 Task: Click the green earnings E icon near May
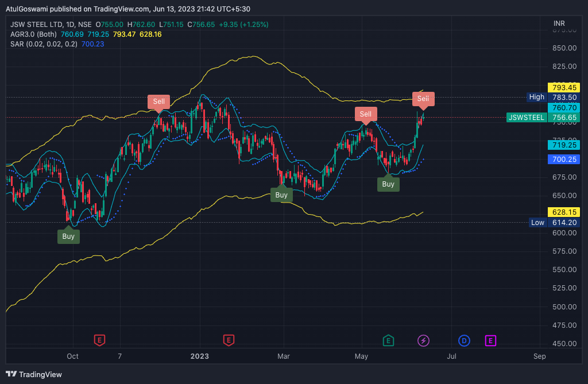(x=388, y=340)
